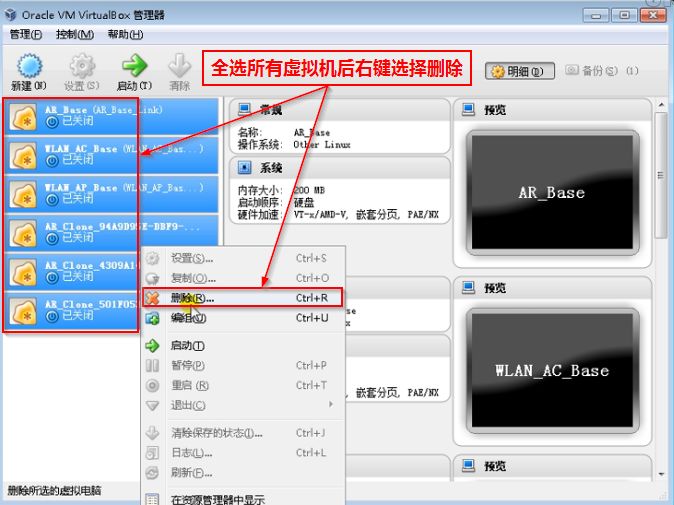Click the third 预览 header near the bottom of the window

552,465
